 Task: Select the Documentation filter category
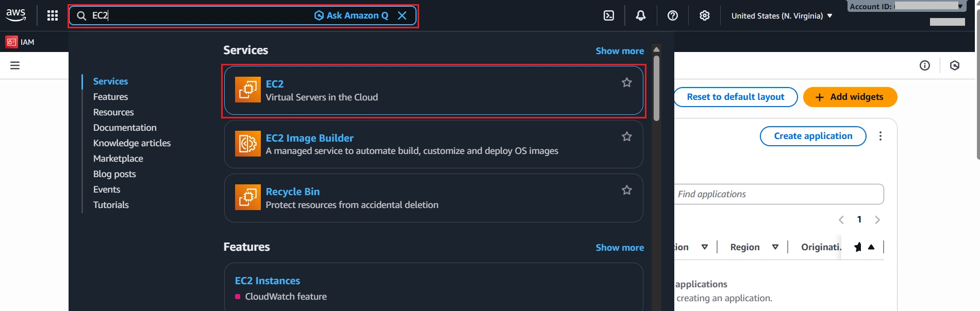(x=125, y=128)
